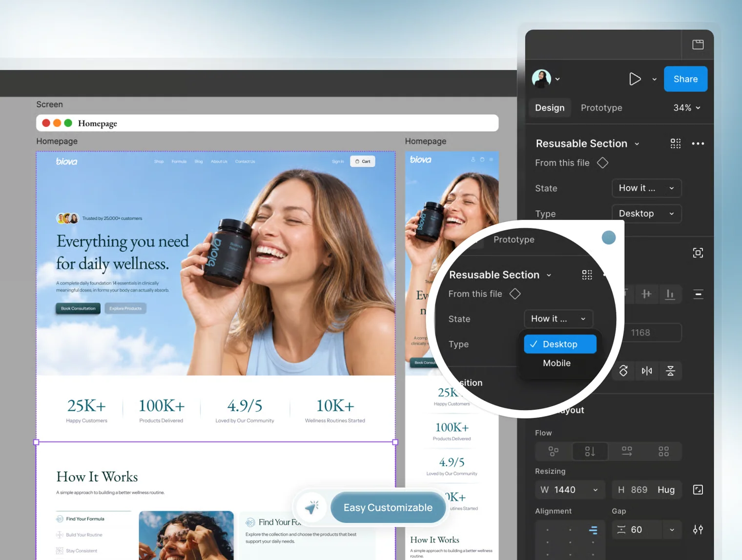Click the green dot in Homepage title bar
742x560 pixels.
(x=68, y=123)
